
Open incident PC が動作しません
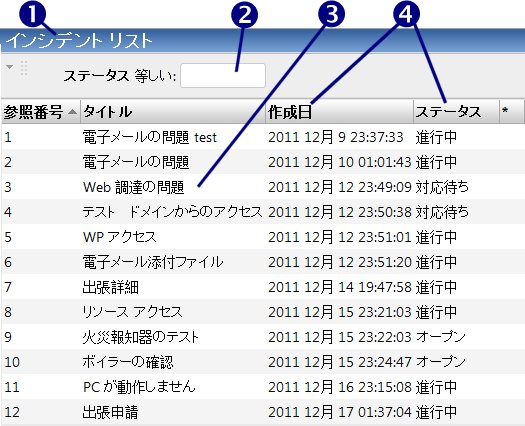139,387
